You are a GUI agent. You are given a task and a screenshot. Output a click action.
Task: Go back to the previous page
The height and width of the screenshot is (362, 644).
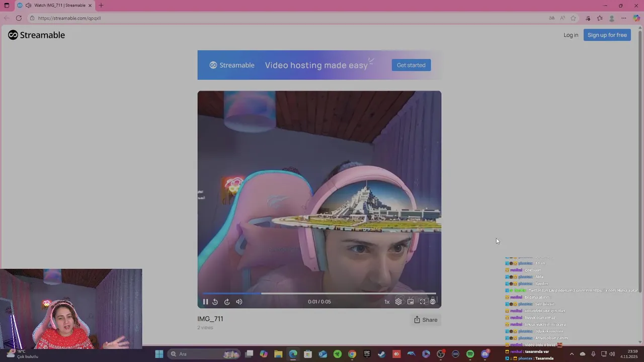point(6,18)
